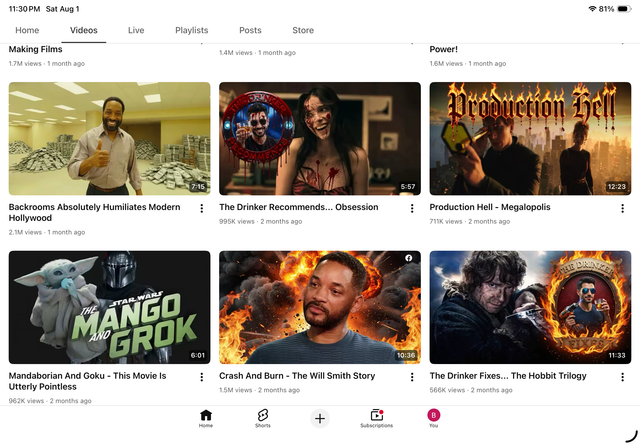
Task: Tap '566K views · 2 months ago' text
Action: 471,390
